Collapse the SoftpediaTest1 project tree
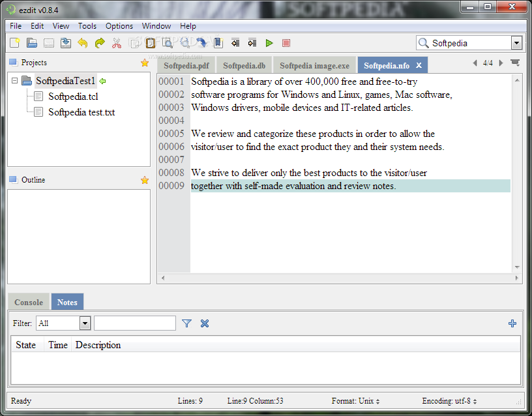Screen dimensions: 532x416 (14, 81)
